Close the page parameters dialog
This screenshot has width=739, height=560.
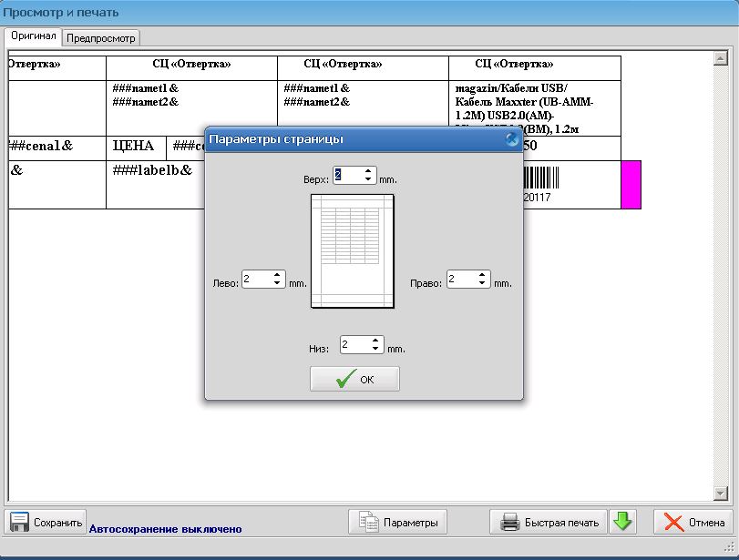point(512,139)
